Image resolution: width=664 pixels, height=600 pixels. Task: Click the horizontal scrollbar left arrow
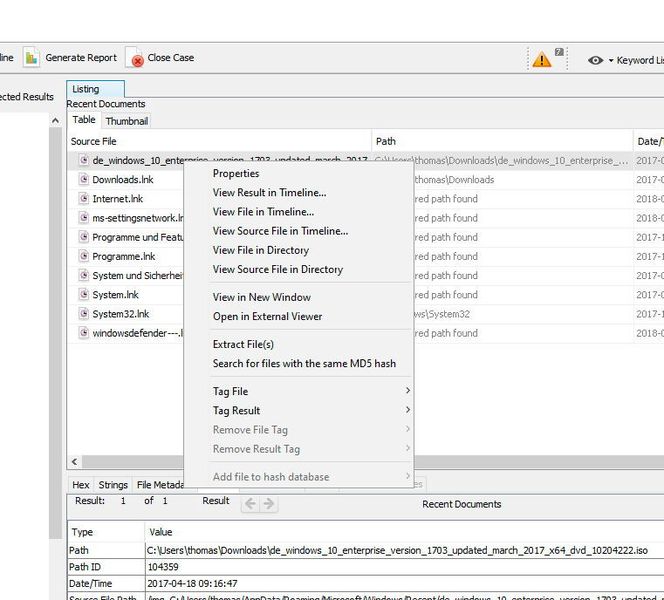(x=74, y=462)
